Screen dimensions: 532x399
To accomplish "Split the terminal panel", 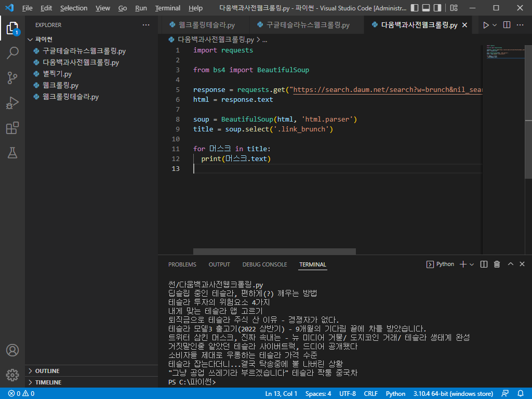I will click(x=484, y=264).
